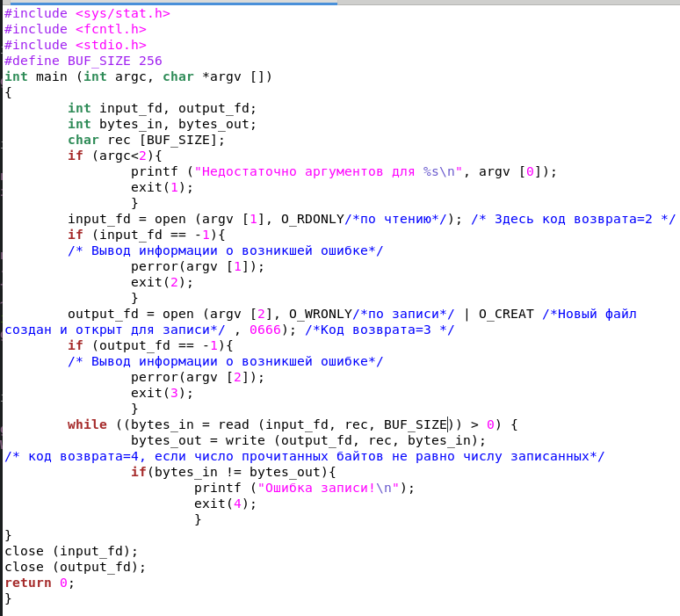Click 'char rec [BUF_SIZE];' declaration
The height and width of the screenshot is (616, 680).
[146, 140]
